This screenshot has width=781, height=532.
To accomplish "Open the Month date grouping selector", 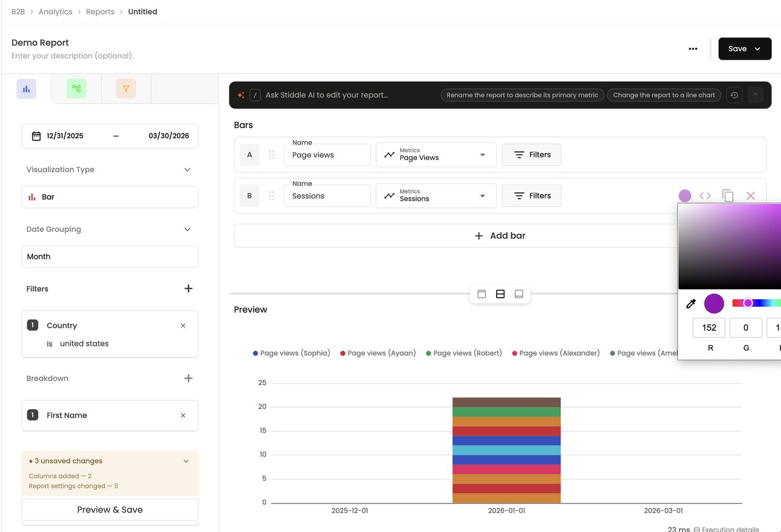I will pyautogui.click(x=110, y=257).
